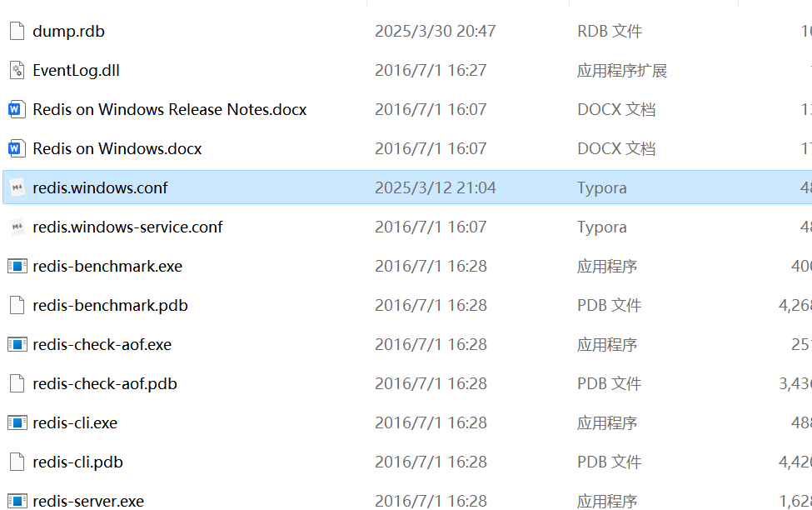Click the redis-server.exe application icon
Image resolution: width=812 pixels, height=510 pixels.
point(17,501)
